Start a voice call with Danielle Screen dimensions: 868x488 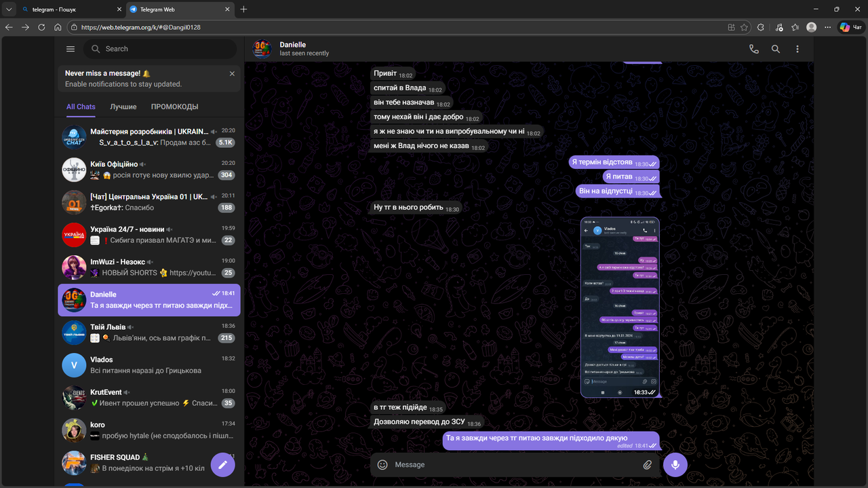coord(754,49)
